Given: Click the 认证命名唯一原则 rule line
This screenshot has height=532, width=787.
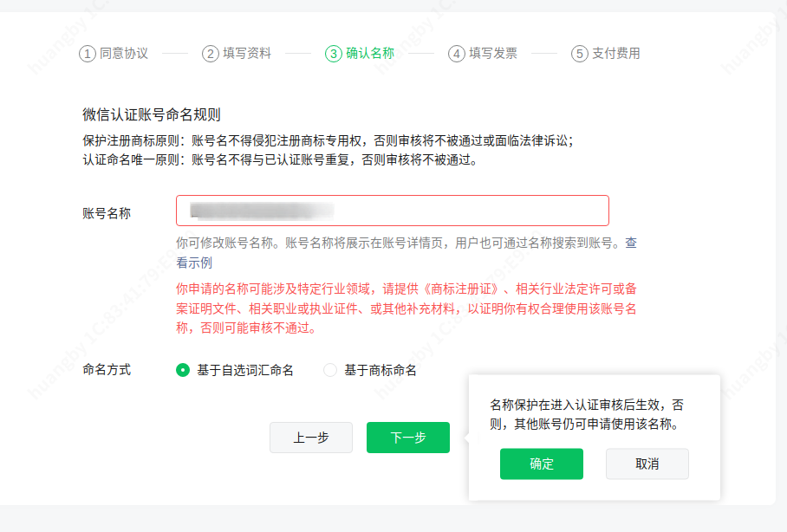Looking at the screenshot, I should coord(280,160).
